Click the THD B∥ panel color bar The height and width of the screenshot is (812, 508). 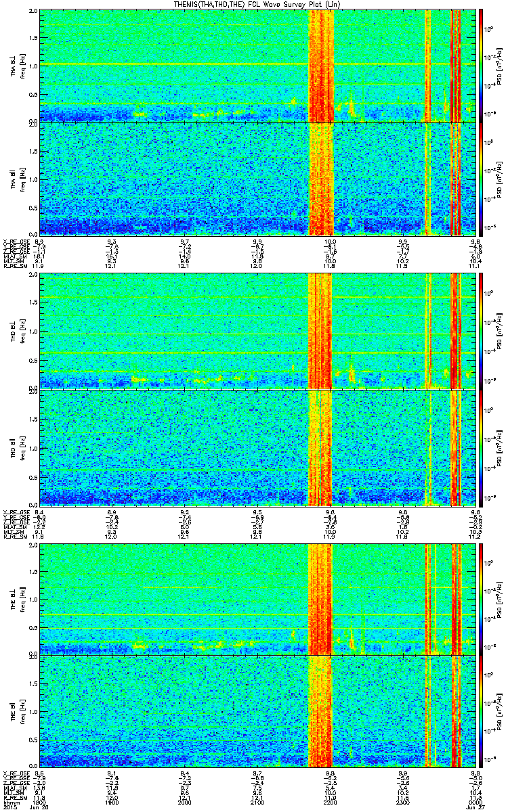coord(482,447)
